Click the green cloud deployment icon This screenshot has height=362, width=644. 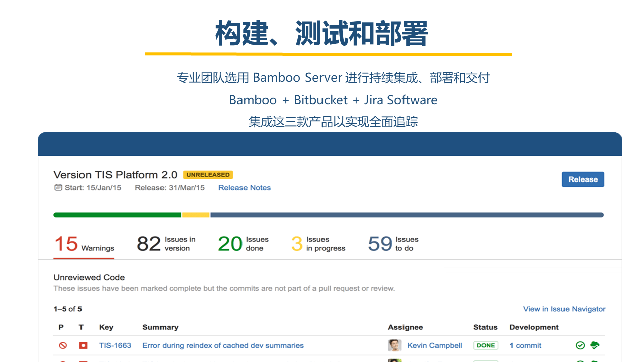pos(595,345)
